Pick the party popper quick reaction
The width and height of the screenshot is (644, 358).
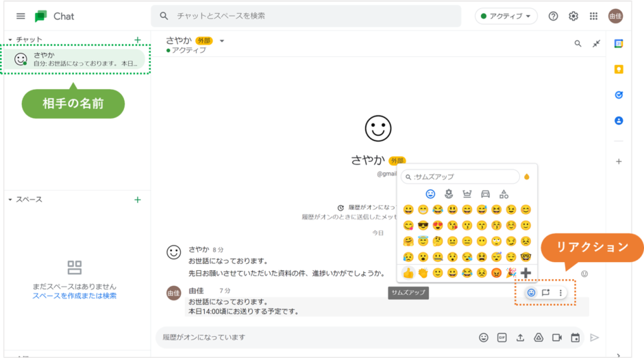511,273
